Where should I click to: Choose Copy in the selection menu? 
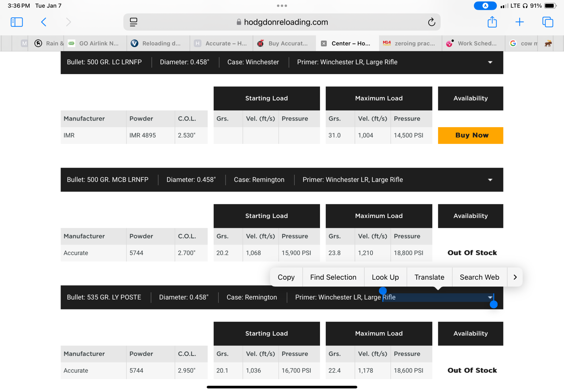click(x=286, y=277)
